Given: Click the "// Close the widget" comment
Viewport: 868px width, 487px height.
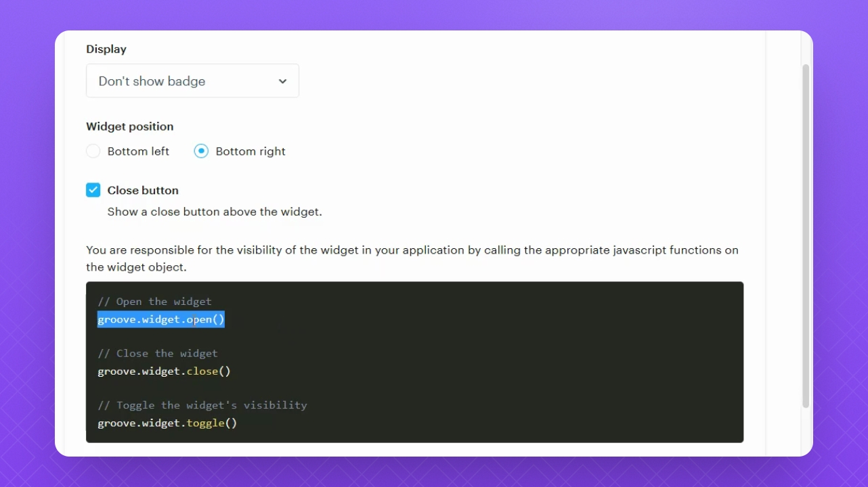Looking at the screenshot, I should click(x=158, y=354).
